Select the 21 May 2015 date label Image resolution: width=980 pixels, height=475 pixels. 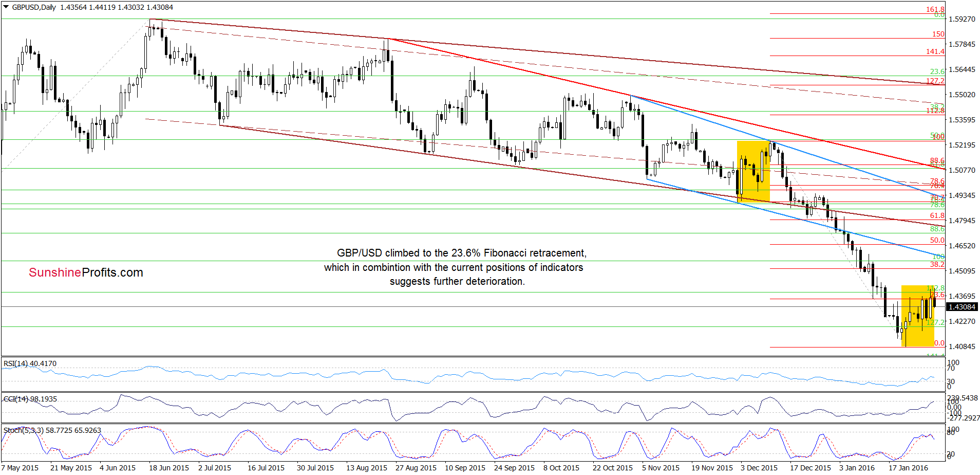coord(71,468)
